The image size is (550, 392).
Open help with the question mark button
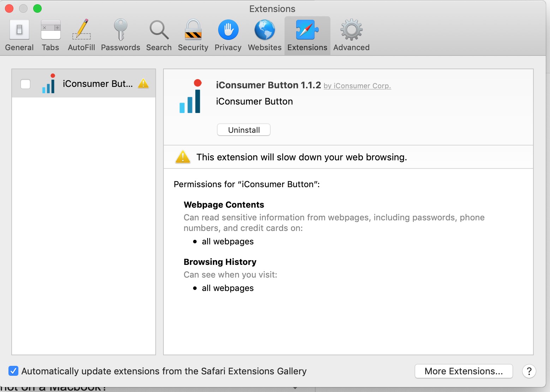tap(529, 371)
